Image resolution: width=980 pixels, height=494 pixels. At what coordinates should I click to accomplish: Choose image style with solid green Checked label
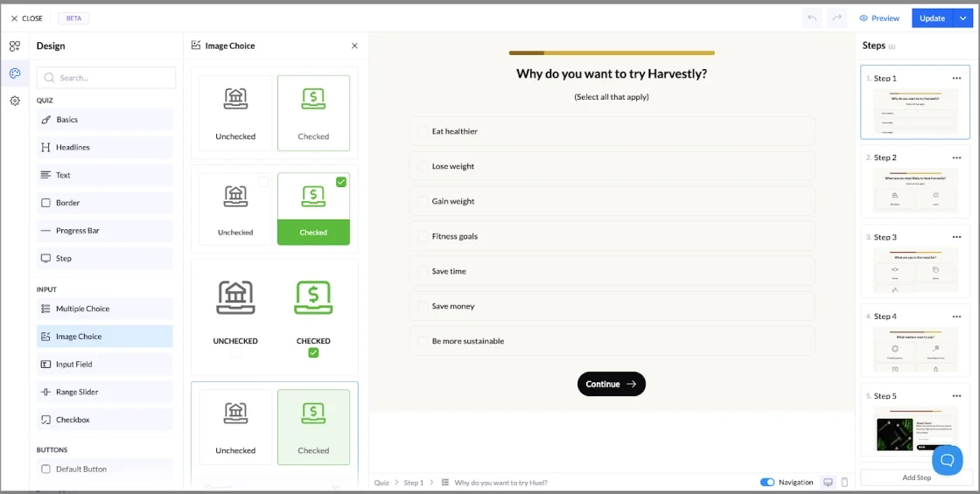coord(275,209)
